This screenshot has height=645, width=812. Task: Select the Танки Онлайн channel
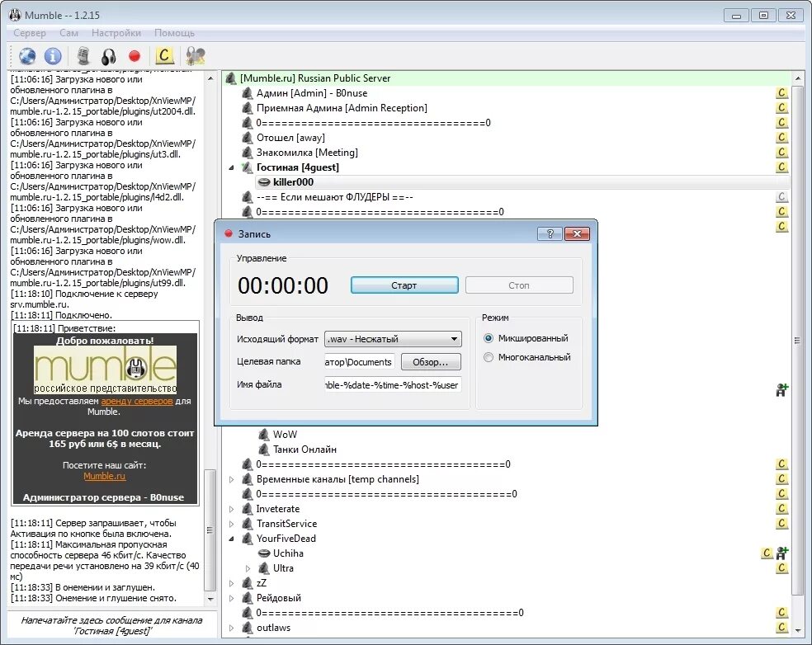pos(304,450)
